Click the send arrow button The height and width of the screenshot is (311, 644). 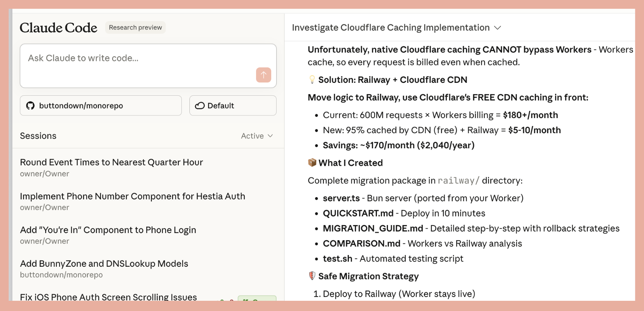pyautogui.click(x=264, y=75)
